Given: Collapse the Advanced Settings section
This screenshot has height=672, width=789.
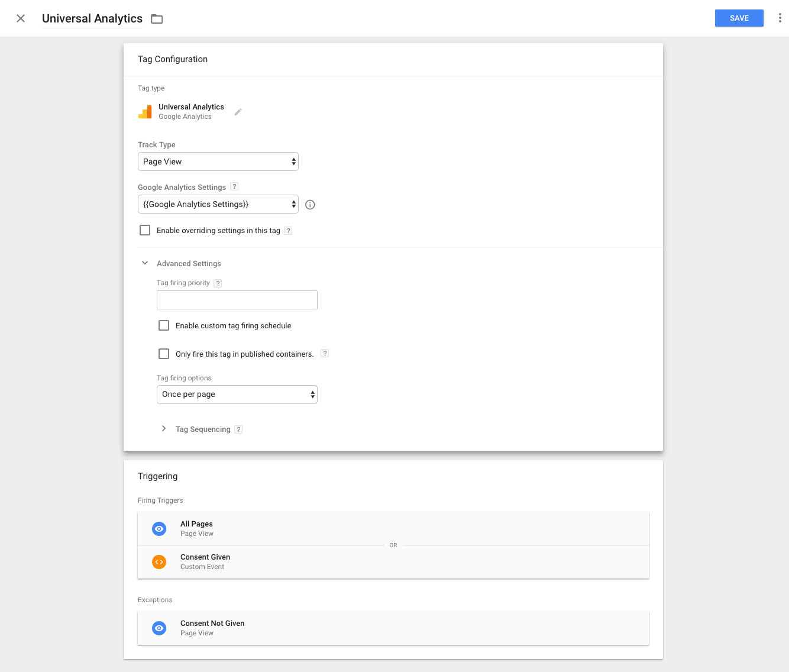Looking at the screenshot, I should (145, 263).
